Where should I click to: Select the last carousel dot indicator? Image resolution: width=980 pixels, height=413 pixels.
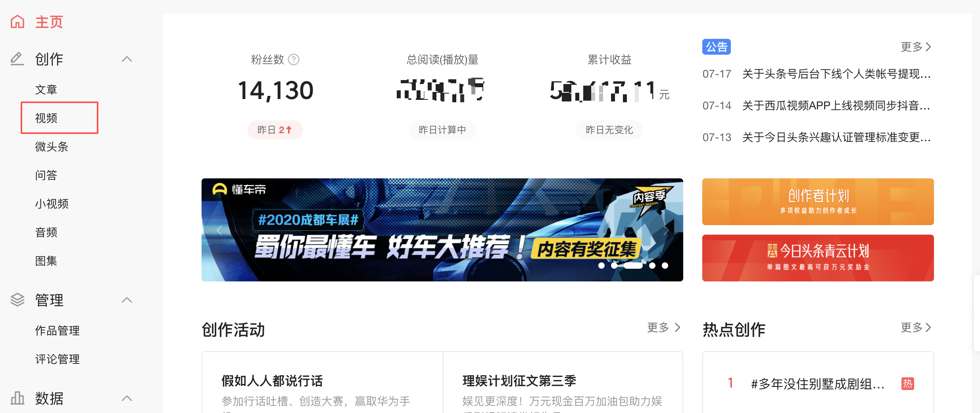pos(665,266)
